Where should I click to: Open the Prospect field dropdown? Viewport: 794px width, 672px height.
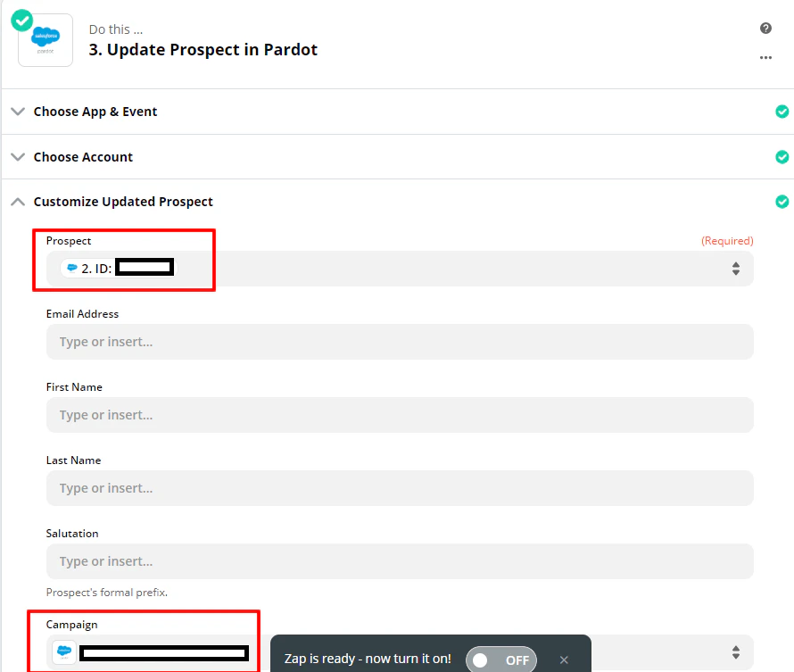point(735,267)
